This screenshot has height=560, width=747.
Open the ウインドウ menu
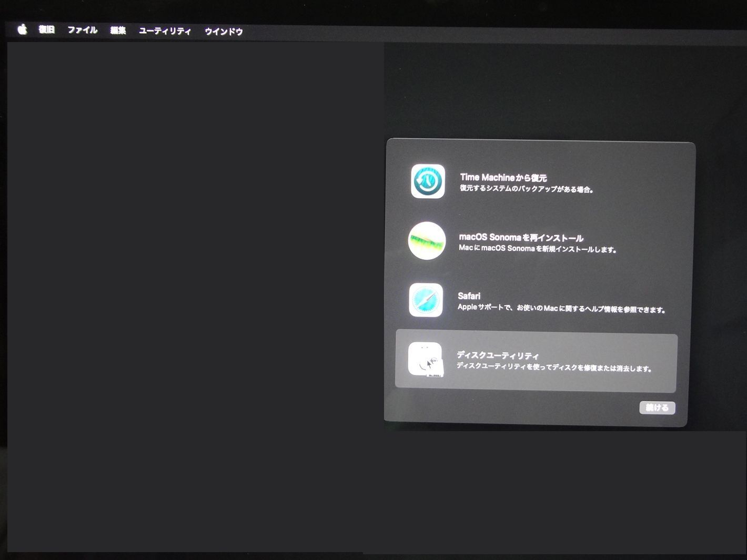point(224,32)
